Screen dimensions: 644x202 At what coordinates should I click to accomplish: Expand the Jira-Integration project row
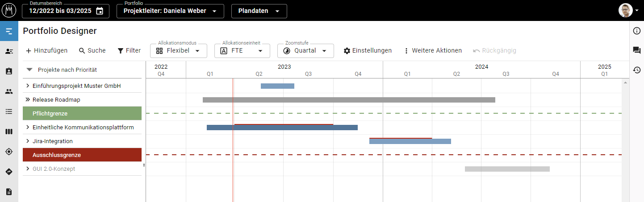tap(28, 141)
